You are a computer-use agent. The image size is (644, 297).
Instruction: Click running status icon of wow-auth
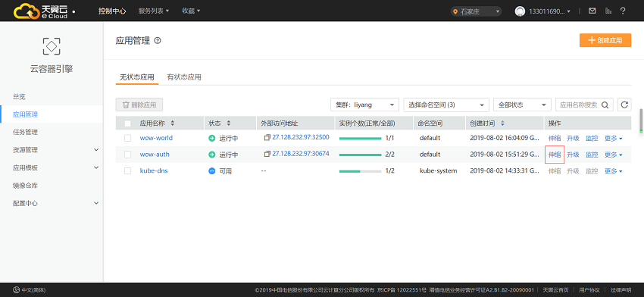(x=212, y=155)
